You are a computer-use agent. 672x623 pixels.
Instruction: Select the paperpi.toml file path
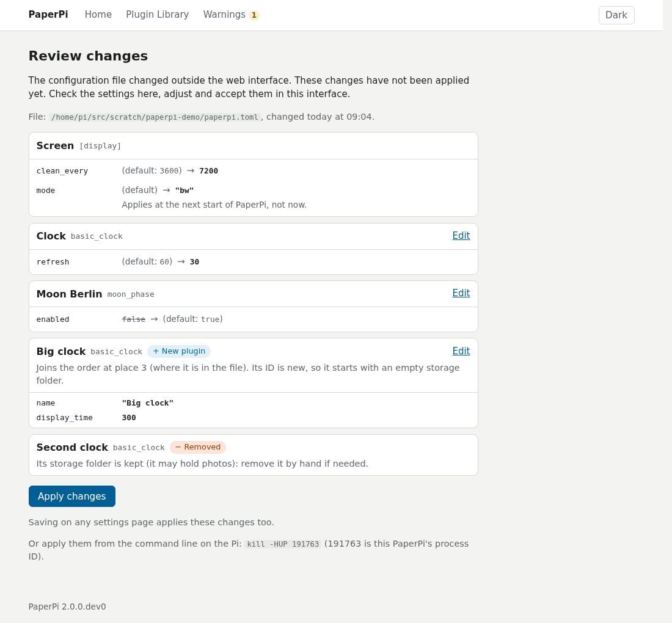pos(155,117)
